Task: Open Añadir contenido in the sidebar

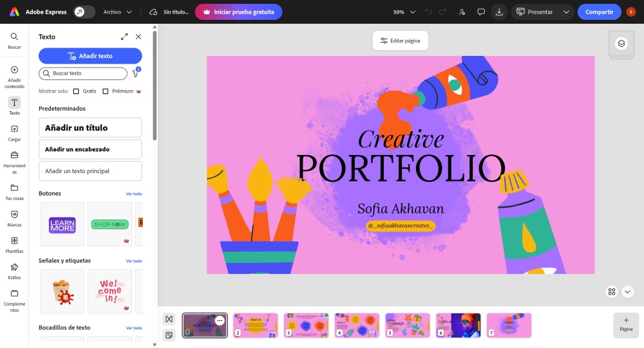Action: click(14, 77)
